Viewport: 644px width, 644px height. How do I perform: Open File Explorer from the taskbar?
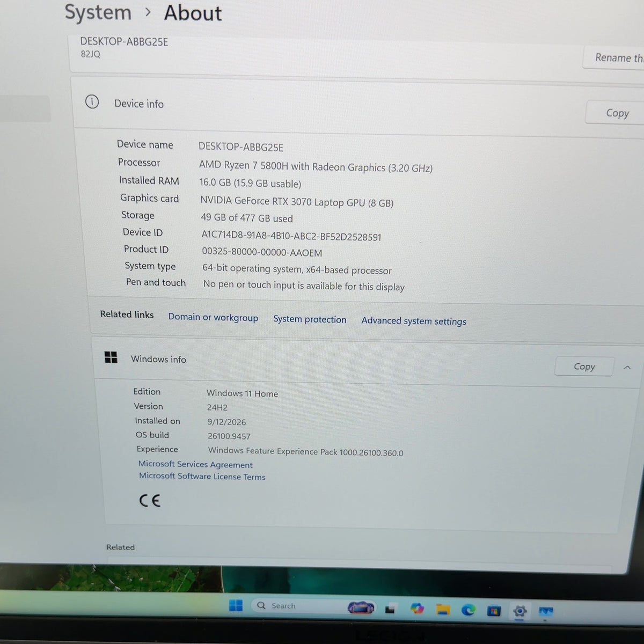coord(443,610)
